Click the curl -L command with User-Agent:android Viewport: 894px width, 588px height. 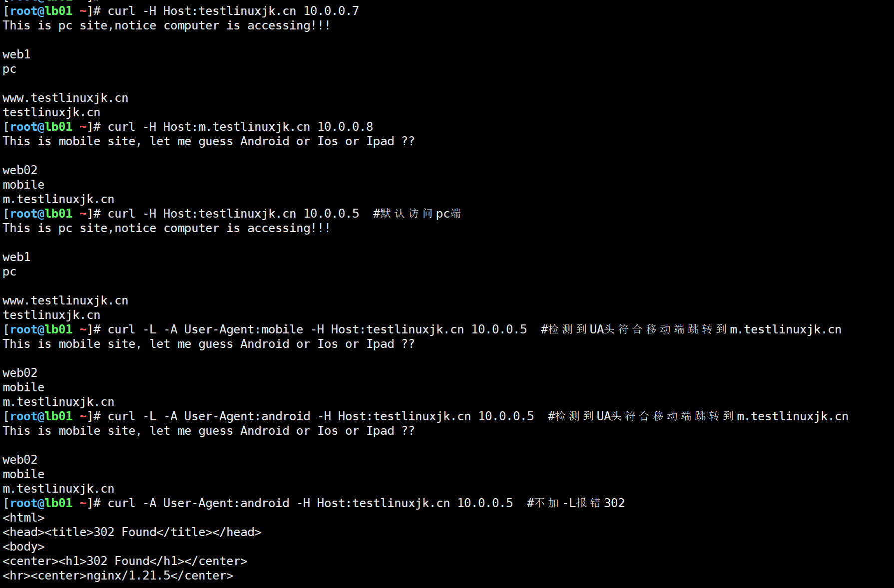[x=321, y=416]
